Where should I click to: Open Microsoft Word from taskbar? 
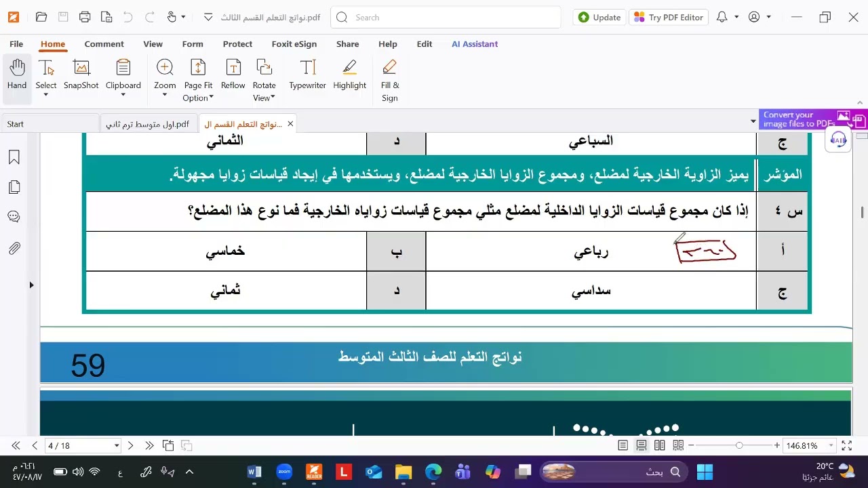(254, 472)
